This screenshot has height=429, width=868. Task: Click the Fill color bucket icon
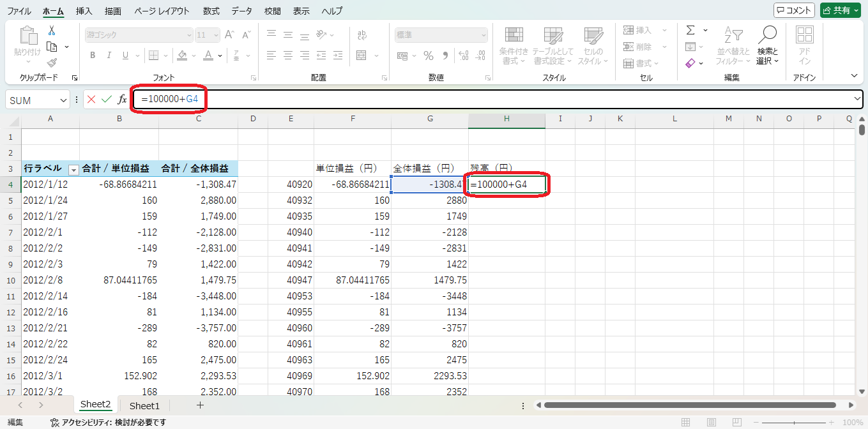coord(182,56)
